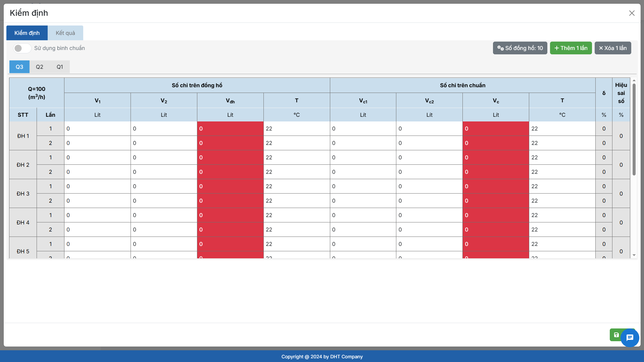Click the gears icon on Số đồng hồ button
Image resolution: width=644 pixels, height=362 pixels.
click(x=500, y=48)
